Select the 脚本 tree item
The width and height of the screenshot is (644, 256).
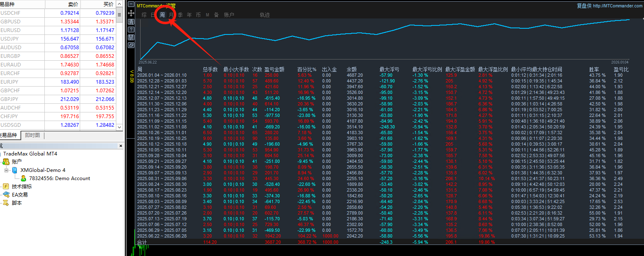[17, 203]
